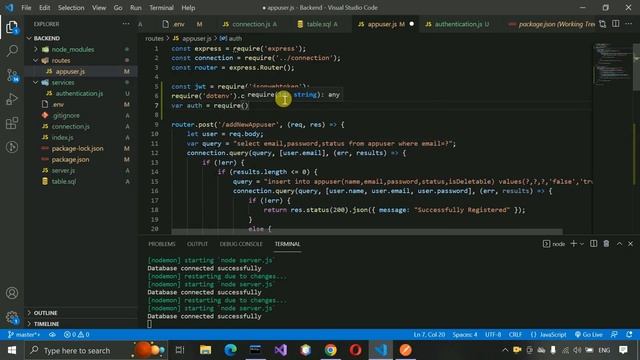
Task: Open the editor more actions menu
Action: (629, 24)
